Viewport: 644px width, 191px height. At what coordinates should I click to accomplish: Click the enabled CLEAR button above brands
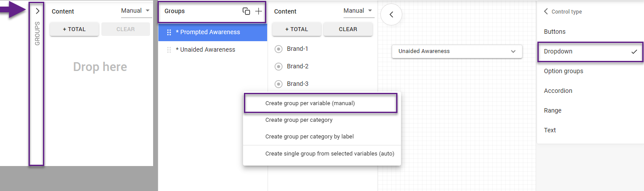pos(348,29)
